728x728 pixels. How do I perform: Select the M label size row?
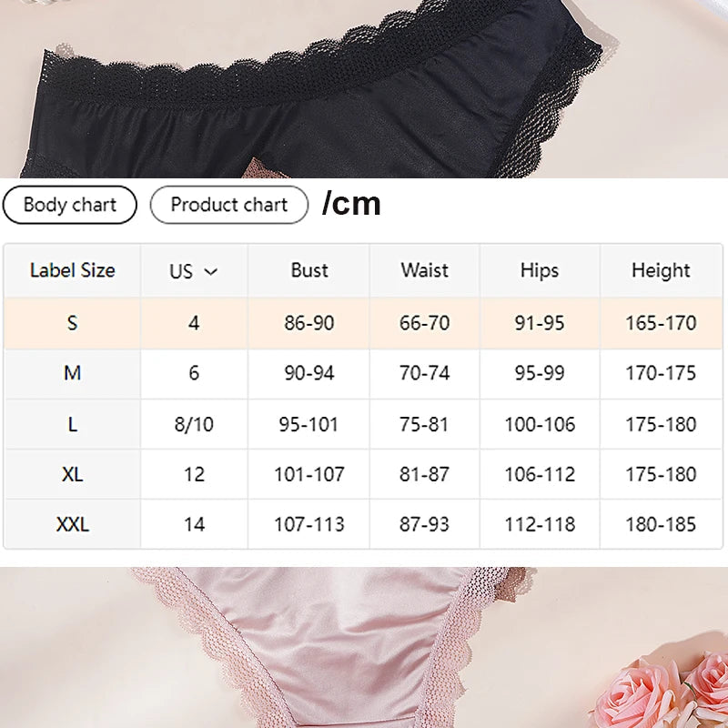coord(363,373)
